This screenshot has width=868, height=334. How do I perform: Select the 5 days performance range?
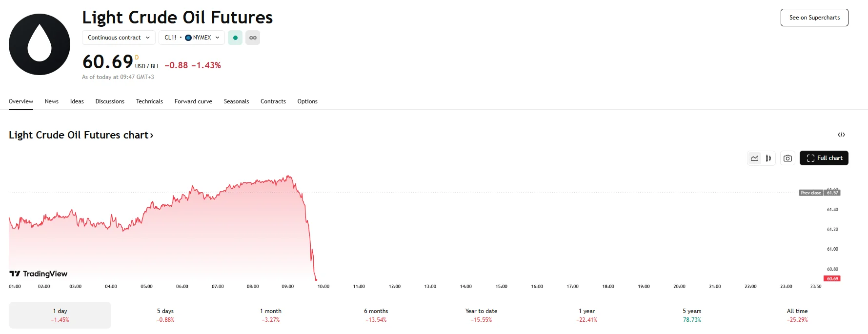tap(165, 315)
